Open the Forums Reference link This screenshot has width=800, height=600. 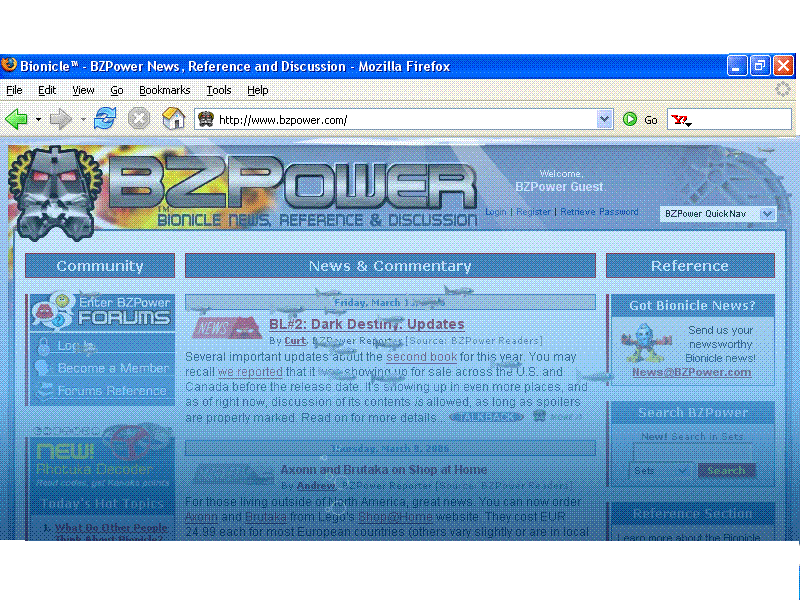(x=112, y=391)
